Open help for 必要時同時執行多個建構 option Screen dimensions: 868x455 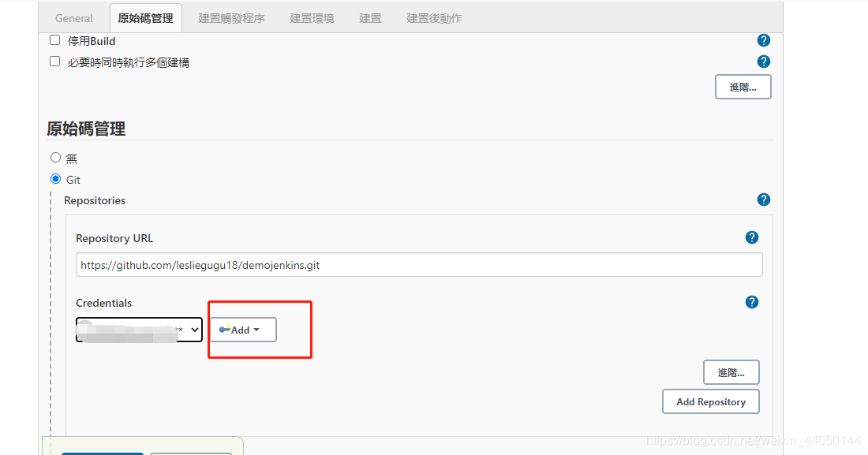763,62
